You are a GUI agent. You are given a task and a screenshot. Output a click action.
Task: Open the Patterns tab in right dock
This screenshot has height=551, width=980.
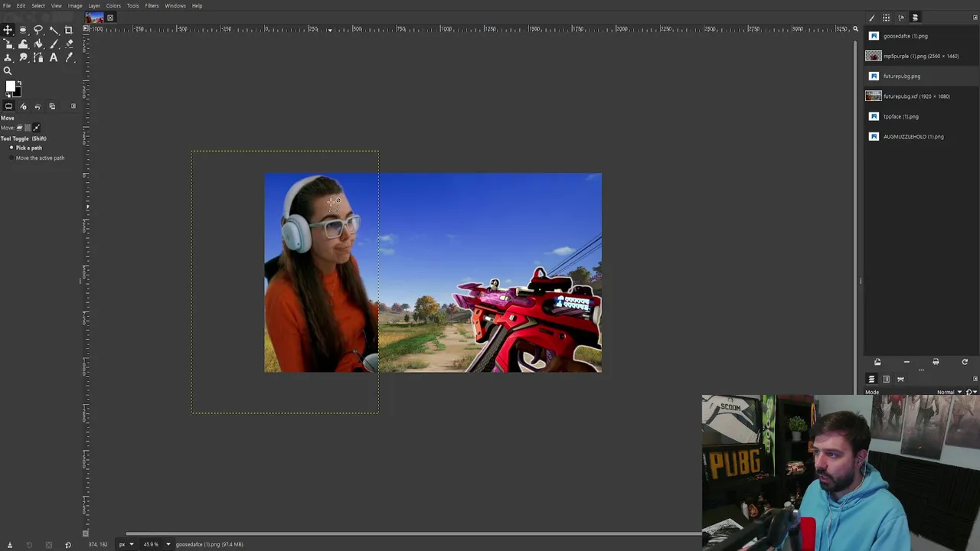(886, 18)
